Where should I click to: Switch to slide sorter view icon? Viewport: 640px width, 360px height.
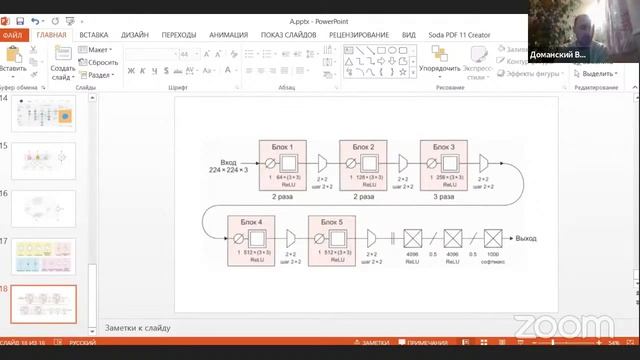click(x=484, y=342)
